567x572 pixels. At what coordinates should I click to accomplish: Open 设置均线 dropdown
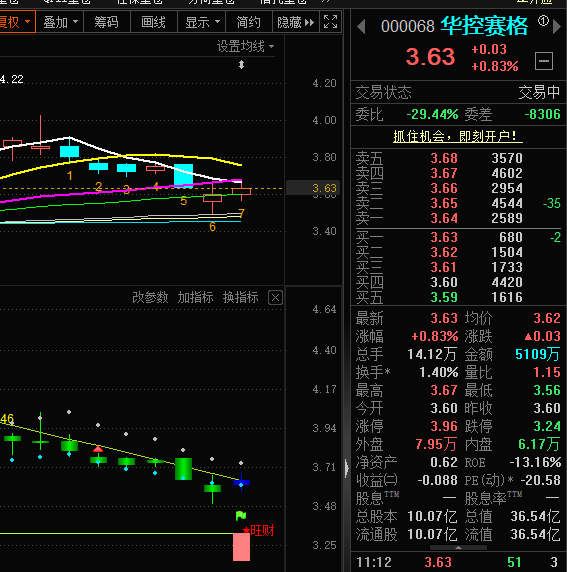coord(246,46)
